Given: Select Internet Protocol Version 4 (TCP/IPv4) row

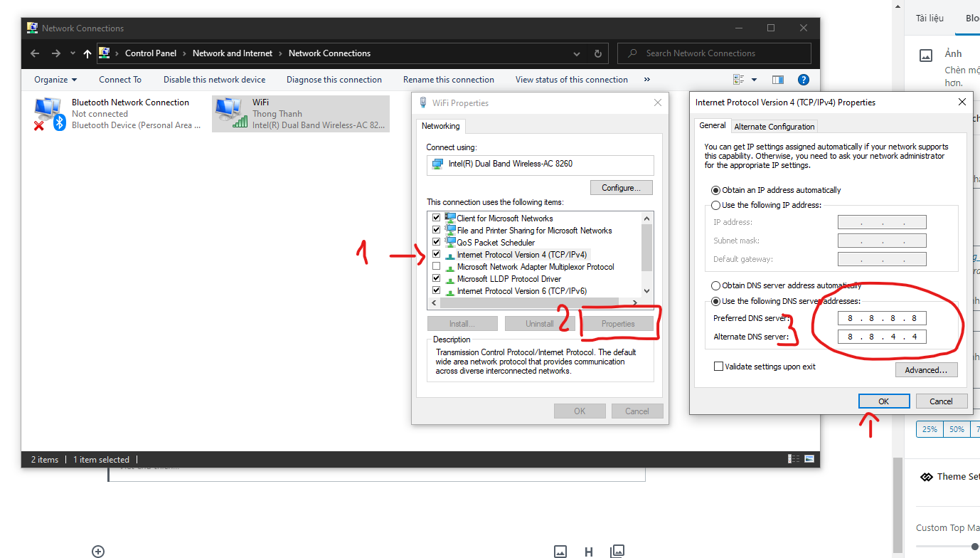Looking at the screenshot, I should (x=522, y=254).
